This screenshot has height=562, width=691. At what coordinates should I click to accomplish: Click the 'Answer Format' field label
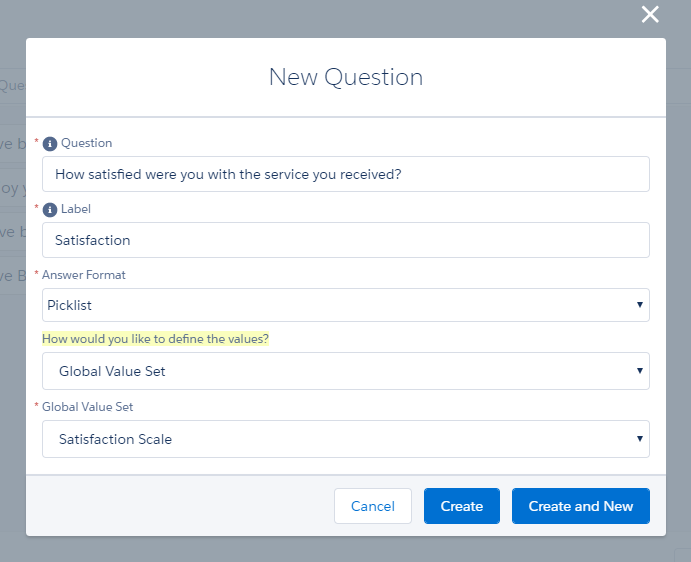84,275
